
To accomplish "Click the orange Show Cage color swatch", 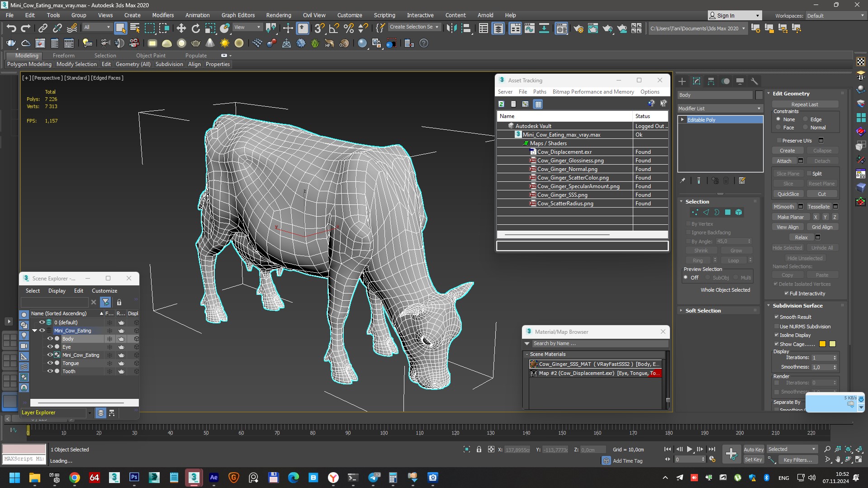I will click(823, 344).
